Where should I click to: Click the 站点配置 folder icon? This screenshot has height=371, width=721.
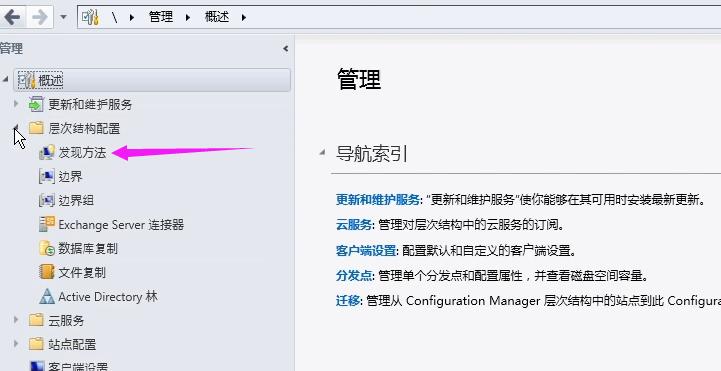coord(36,344)
